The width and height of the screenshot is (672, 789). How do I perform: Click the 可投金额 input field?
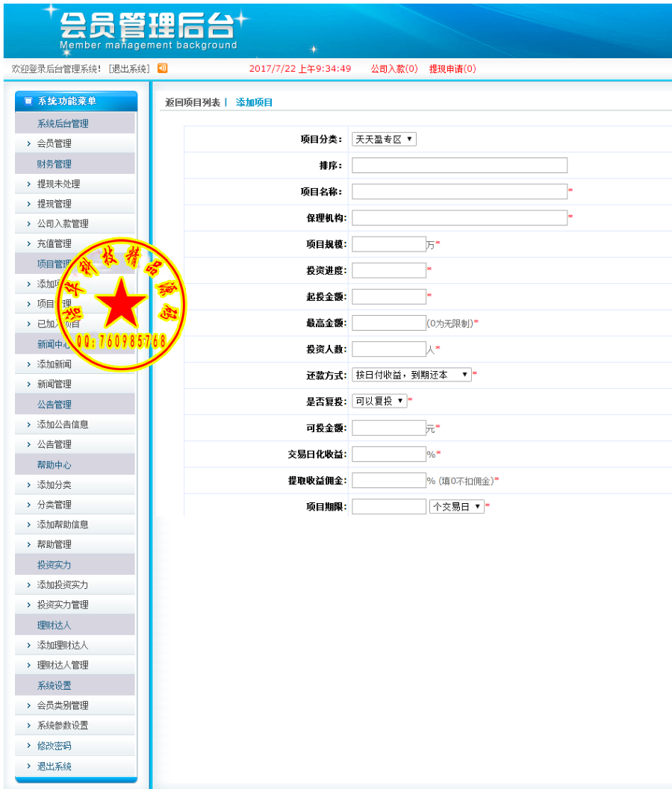click(x=389, y=428)
